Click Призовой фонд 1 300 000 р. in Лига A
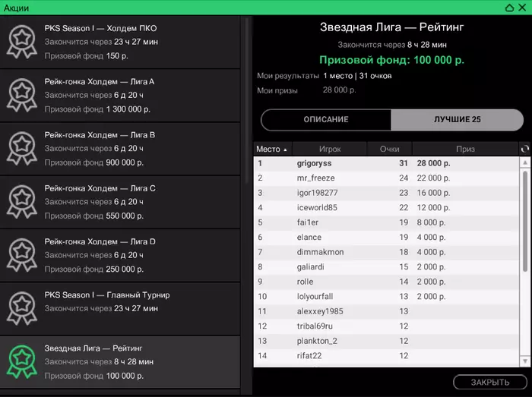Viewport: 532px width, 397px height. click(x=97, y=109)
